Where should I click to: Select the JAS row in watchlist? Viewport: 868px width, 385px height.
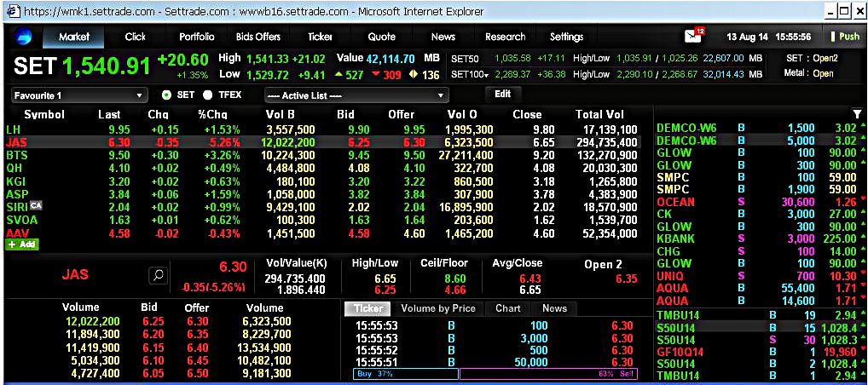[321, 142]
